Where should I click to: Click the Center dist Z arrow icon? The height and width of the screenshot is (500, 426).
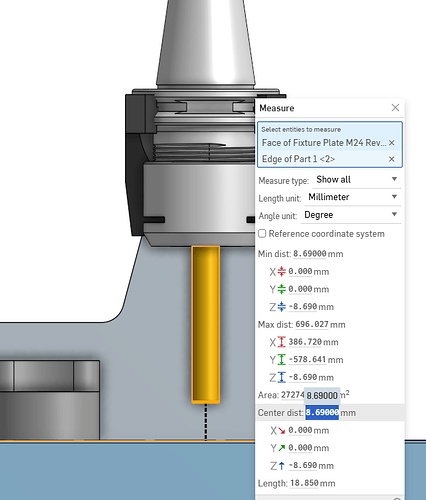point(282,465)
